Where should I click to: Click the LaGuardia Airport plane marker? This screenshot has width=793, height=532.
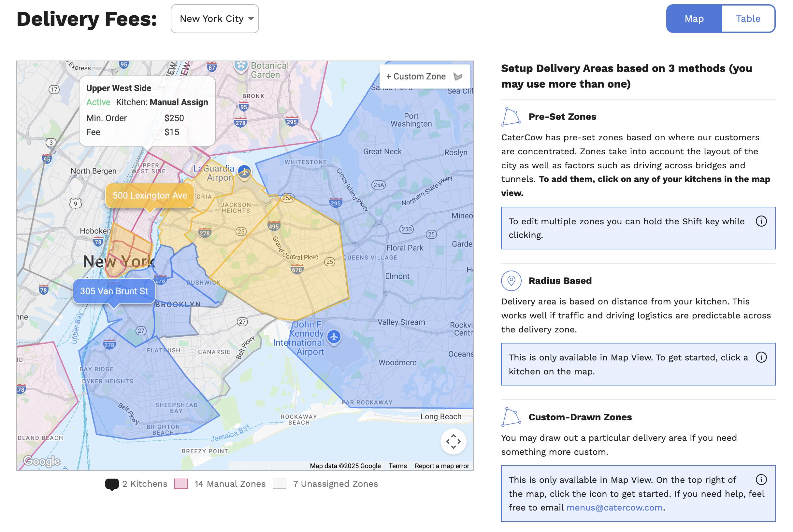pyautogui.click(x=244, y=172)
